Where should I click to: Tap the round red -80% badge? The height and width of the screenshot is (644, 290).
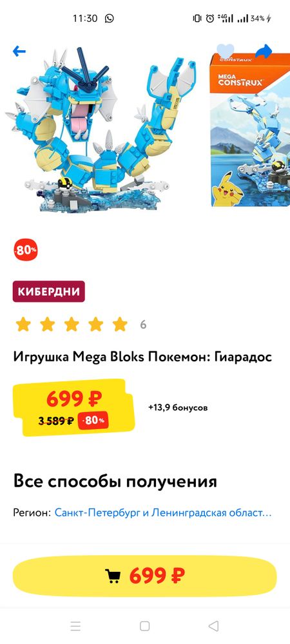[x=26, y=249]
